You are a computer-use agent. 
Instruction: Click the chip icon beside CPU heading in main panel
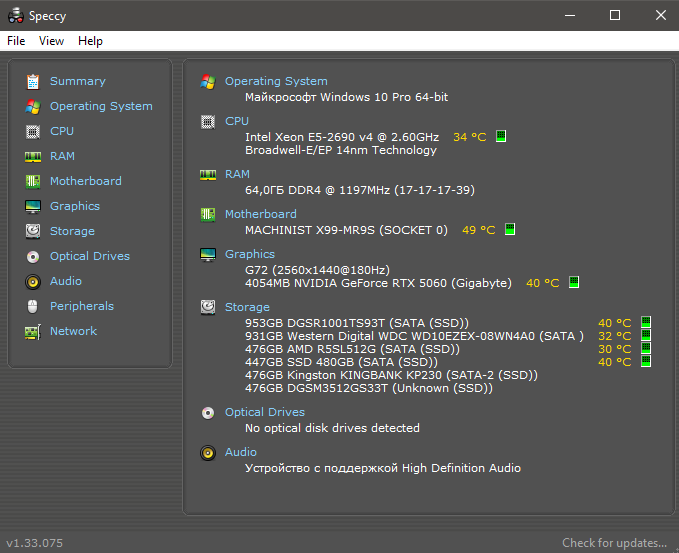pyautogui.click(x=208, y=122)
